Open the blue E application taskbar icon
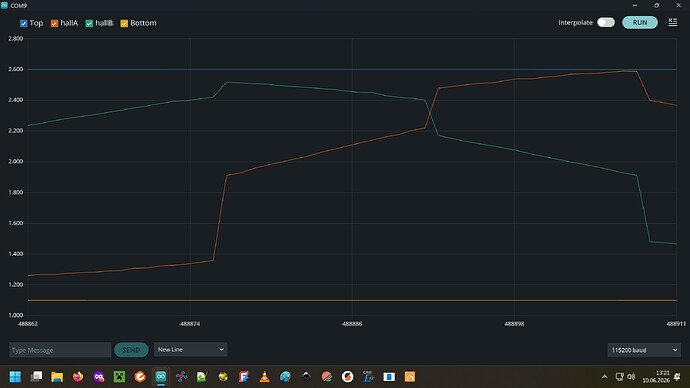690x388 pixels. click(x=368, y=377)
